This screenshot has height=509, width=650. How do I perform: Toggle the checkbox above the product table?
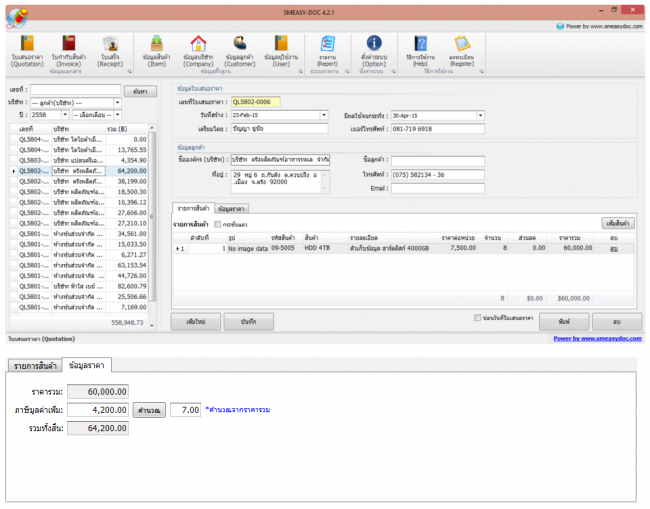tap(216, 223)
